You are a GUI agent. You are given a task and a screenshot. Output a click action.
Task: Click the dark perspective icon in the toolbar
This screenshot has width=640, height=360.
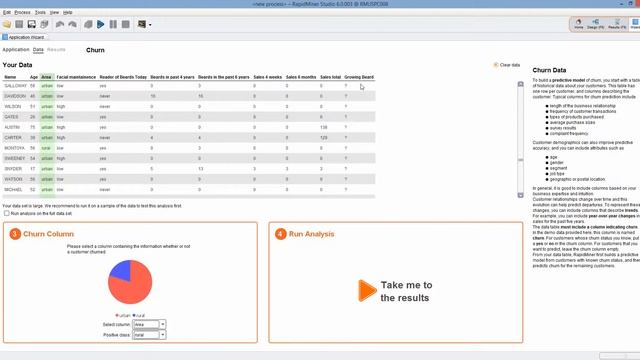(142, 24)
